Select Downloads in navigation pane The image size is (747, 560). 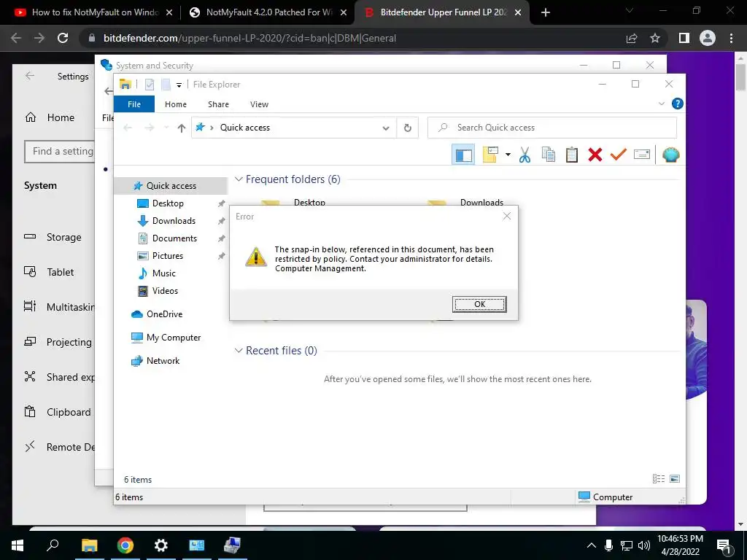[174, 221]
